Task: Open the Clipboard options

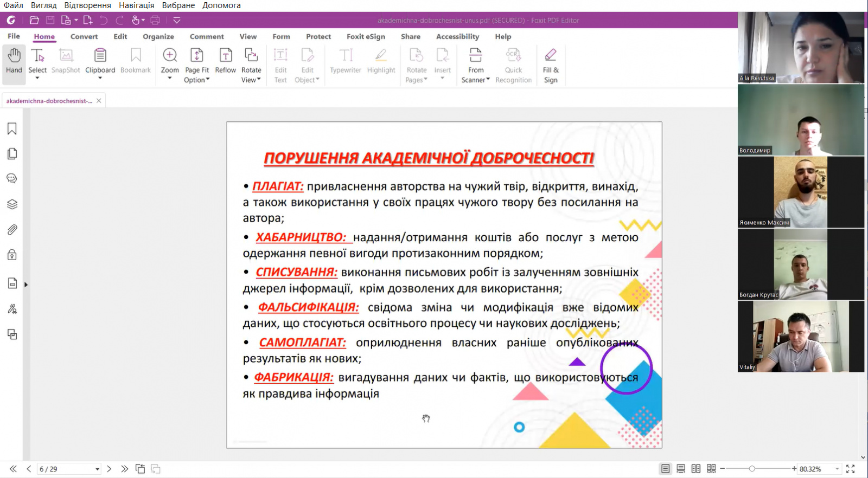Action: pos(100,78)
